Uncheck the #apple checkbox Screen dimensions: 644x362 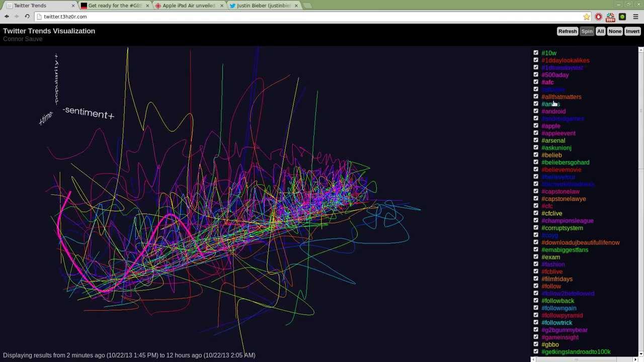536,125
